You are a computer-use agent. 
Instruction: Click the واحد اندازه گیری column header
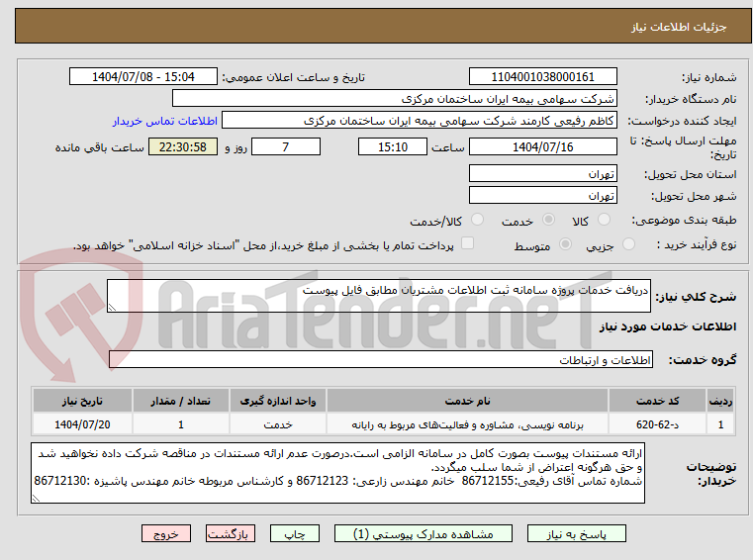pos(278,401)
